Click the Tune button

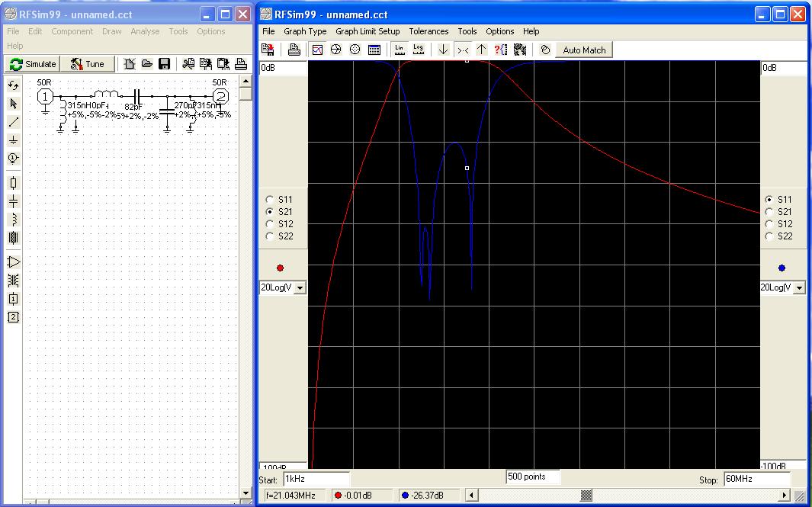88,64
